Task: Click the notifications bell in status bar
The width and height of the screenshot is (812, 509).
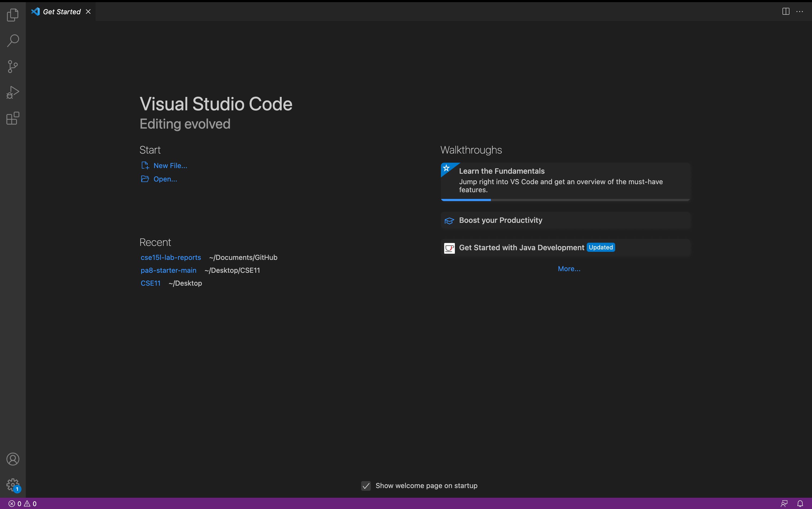Action: point(800,504)
